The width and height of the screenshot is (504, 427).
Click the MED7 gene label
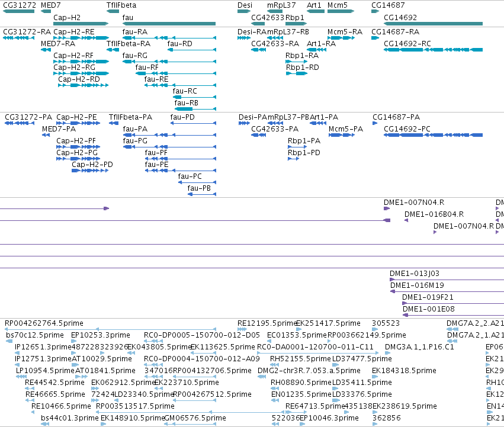[x=51, y=5]
